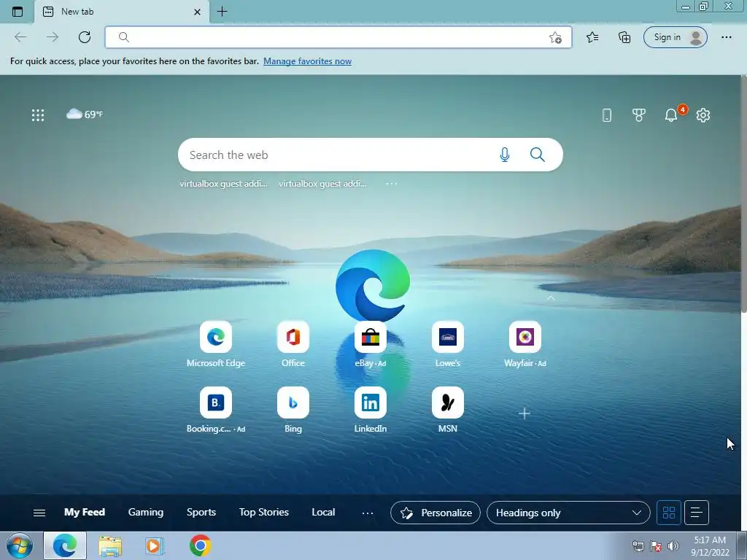This screenshot has width=747, height=560.
Task: Switch to the Sports tab
Action: point(201,513)
